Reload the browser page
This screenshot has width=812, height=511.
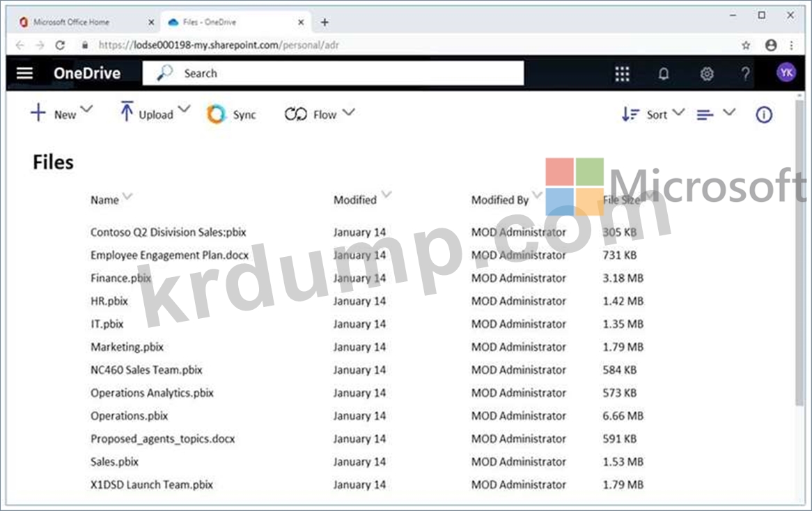(60, 45)
